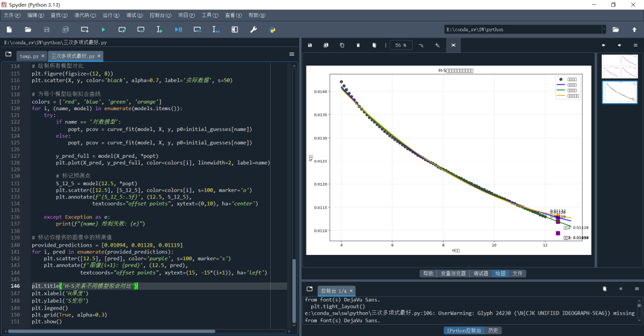The image size is (644, 336).
Task: Click the console clear/remove variables icon
Action: pos(605,289)
